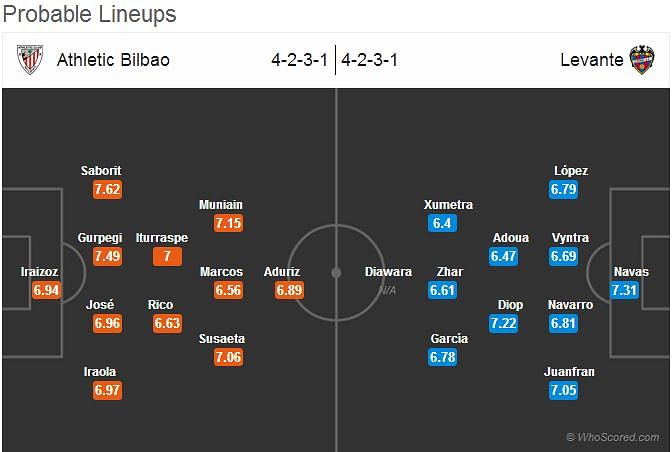Click the Diawara player name
This screenshot has width=672, height=452.
(388, 272)
